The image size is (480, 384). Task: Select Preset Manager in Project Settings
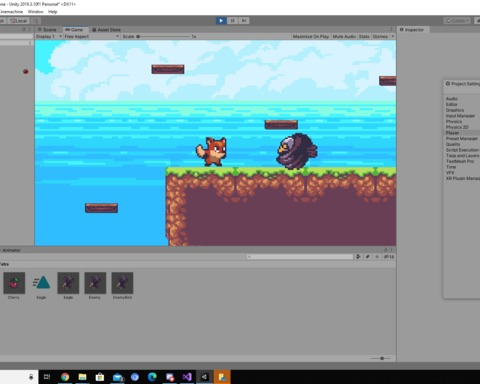point(462,138)
